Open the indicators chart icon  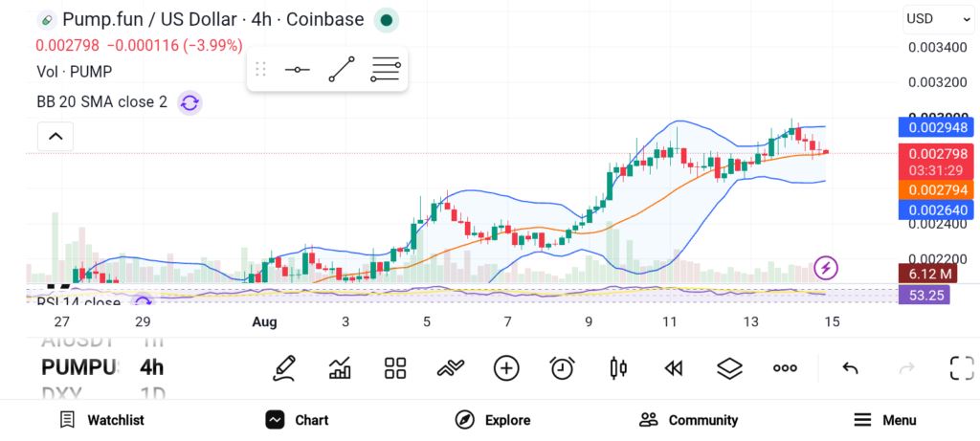click(x=340, y=368)
